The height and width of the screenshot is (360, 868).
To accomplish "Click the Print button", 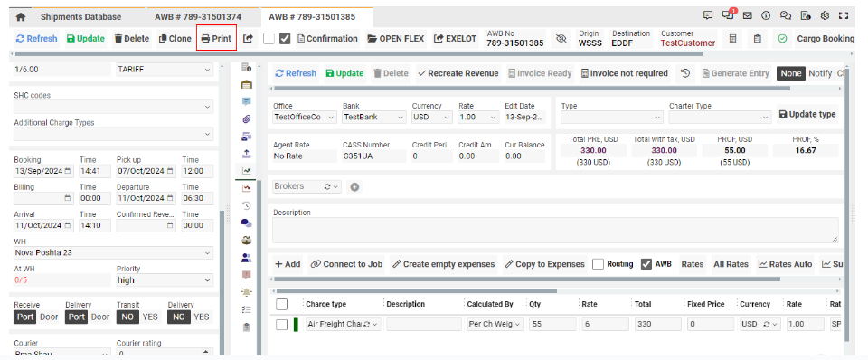I will point(216,39).
